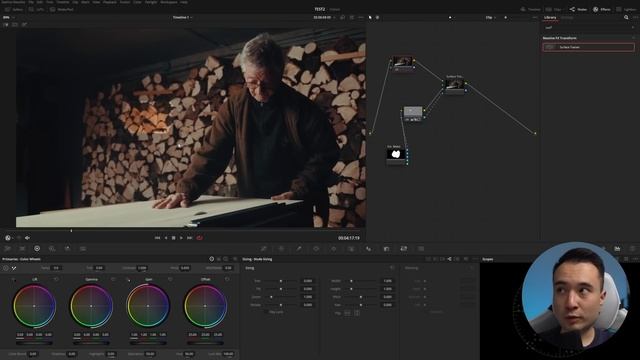This screenshot has height=360, width=640.
Task: Open the Clip node mode dropdown
Action: tap(490, 18)
